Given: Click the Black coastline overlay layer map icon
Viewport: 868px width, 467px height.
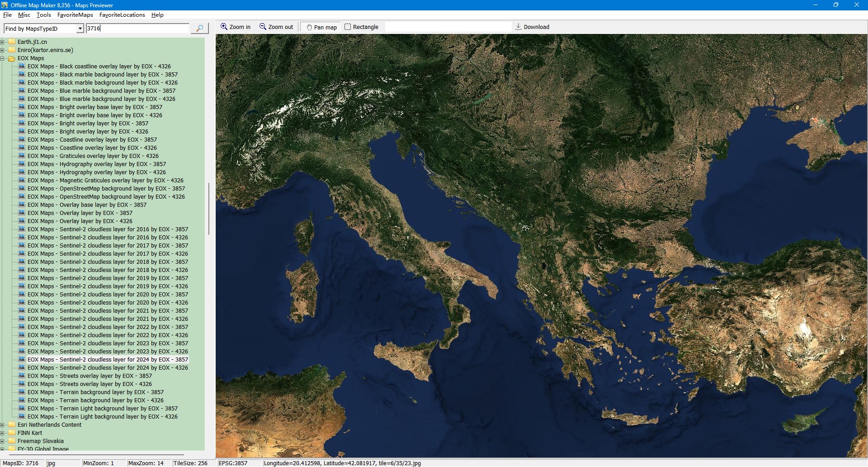Looking at the screenshot, I should click(x=22, y=67).
